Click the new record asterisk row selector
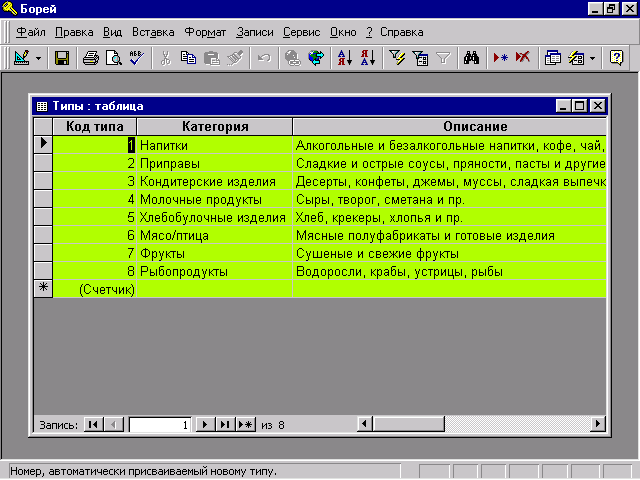The image size is (640, 480). 43,289
